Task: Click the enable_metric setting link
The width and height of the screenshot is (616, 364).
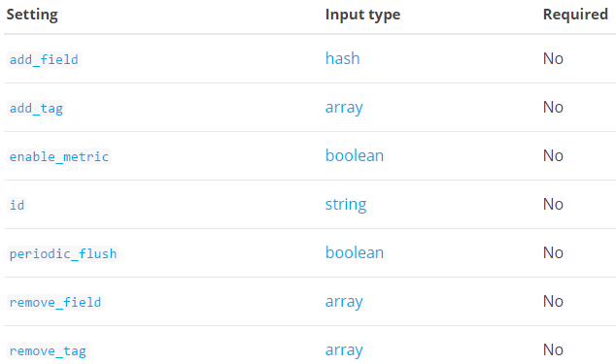Action: [x=59, y=156]
